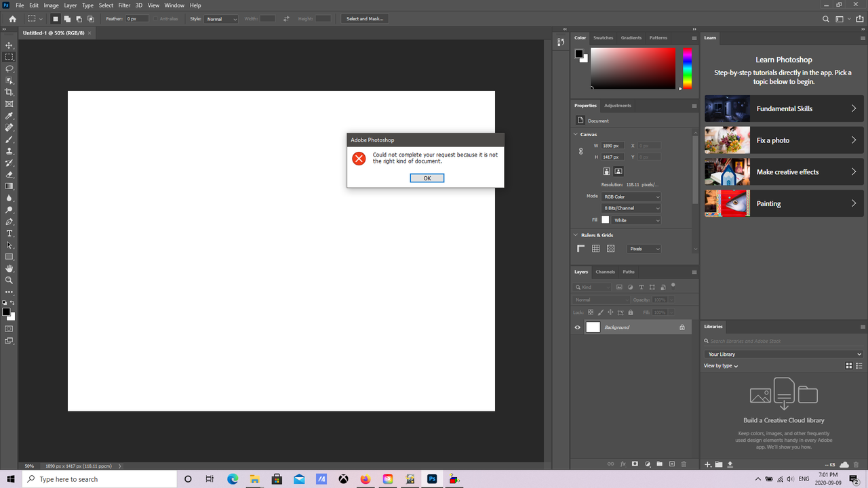Toggle lock transparent pixels in Layers panel

pos(591,312)
